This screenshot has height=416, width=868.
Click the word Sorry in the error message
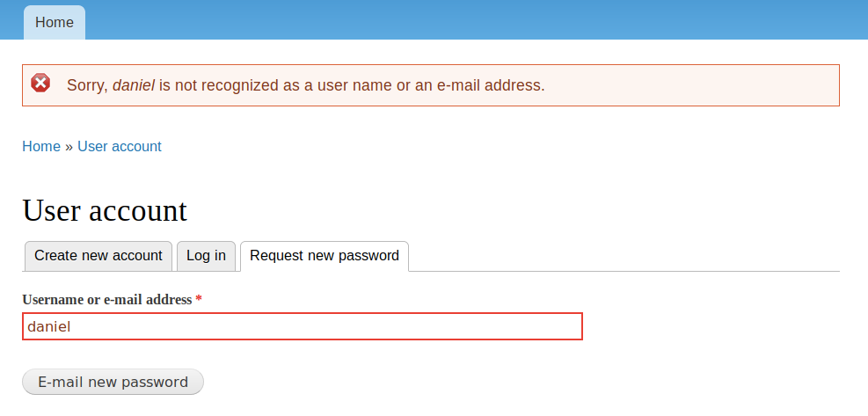86,86
